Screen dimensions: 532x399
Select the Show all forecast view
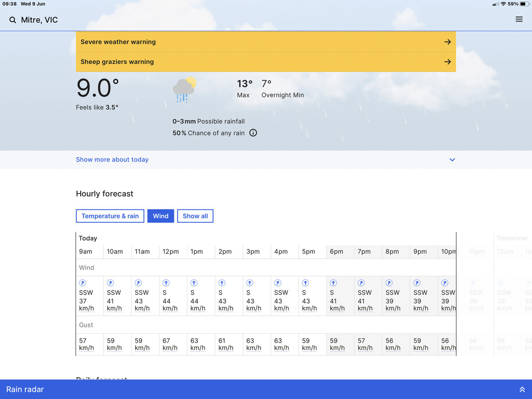[195, 216]
